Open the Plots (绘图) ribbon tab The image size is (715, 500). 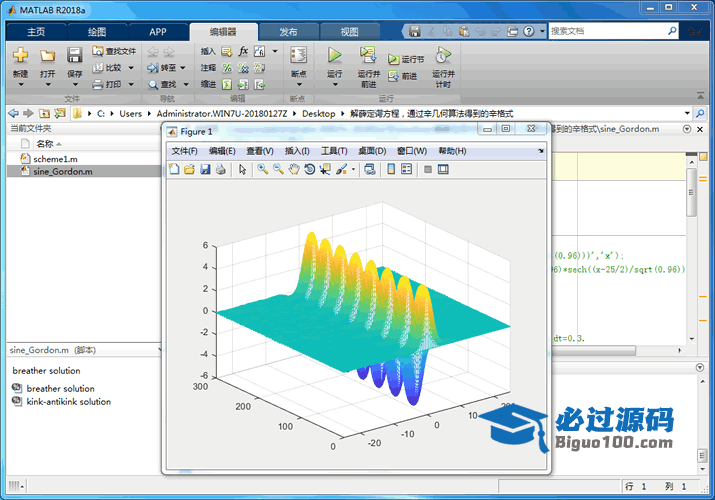pos(97,32)
